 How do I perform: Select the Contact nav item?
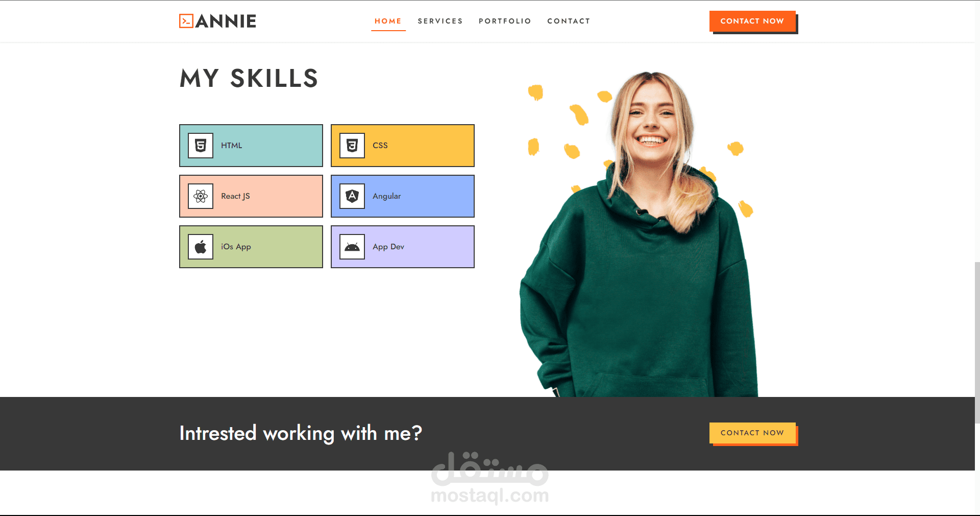click(569, 21)
